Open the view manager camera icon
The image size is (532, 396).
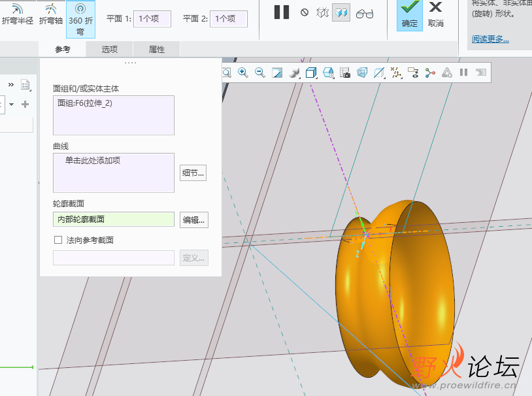click(x=345, y=73)
